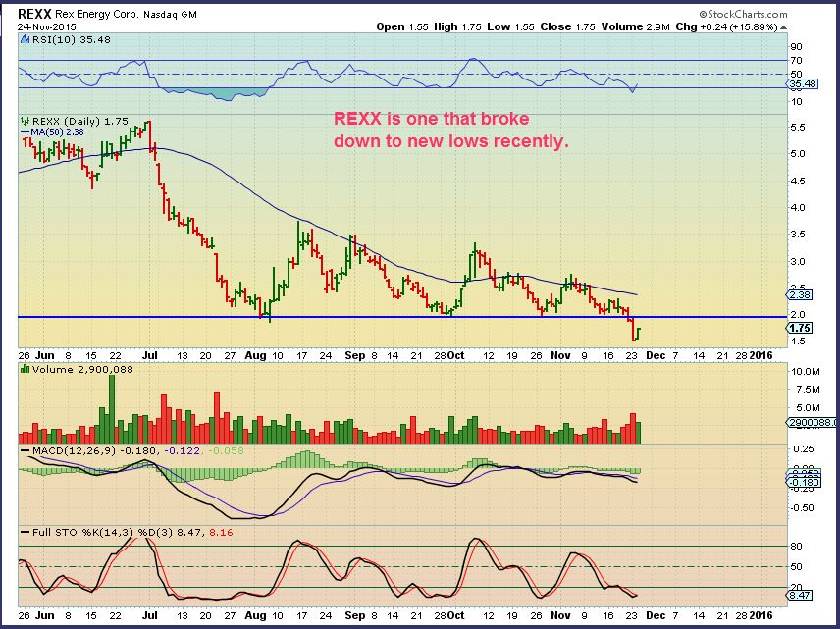
Task: Click the green bars icon before Volume 2,900,088
Action: pyautogui.click(x=25, y=369)
